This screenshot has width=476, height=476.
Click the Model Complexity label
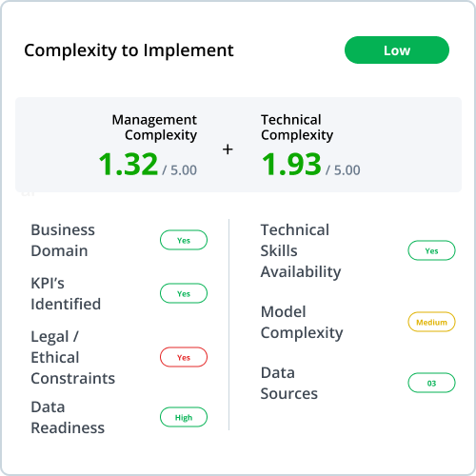click(302, 322)
